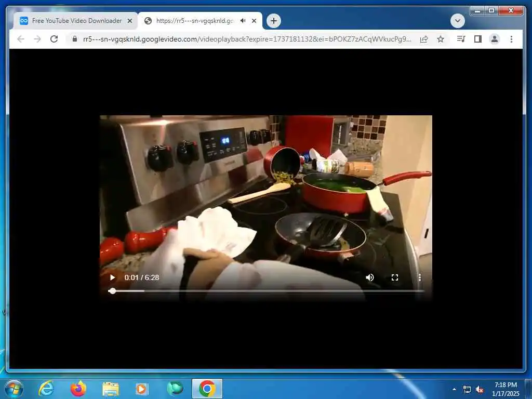Click Show desktop strip at taskbar end
532x399 pixels.
(528, 389)
